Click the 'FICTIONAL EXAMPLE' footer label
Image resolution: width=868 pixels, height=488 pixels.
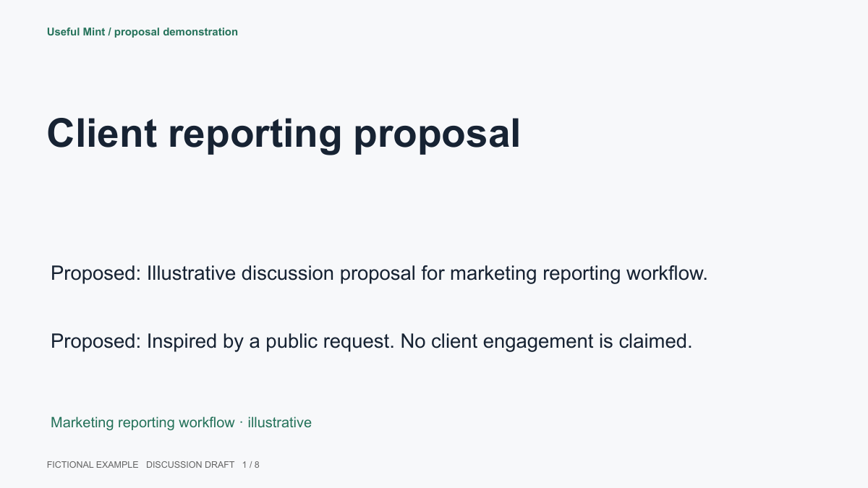pyautogui.click(x=93, y=465)
